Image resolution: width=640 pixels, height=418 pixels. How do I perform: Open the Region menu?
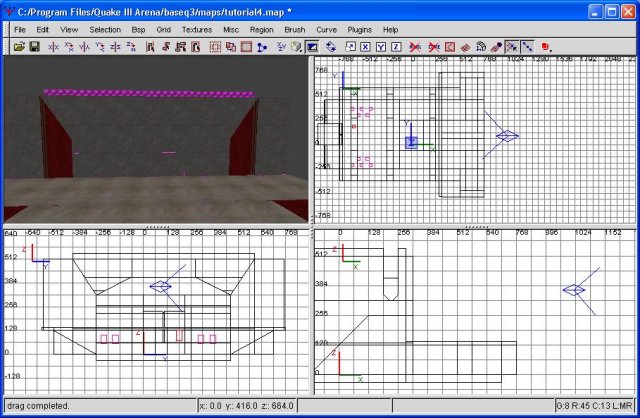[261, 29]
